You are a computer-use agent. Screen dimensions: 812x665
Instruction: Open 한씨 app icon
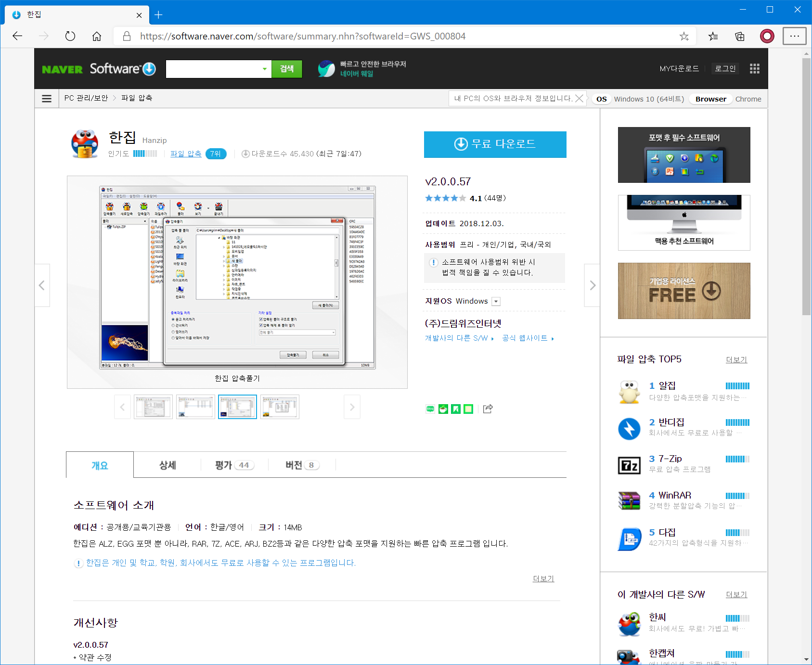tap(629, 624)
